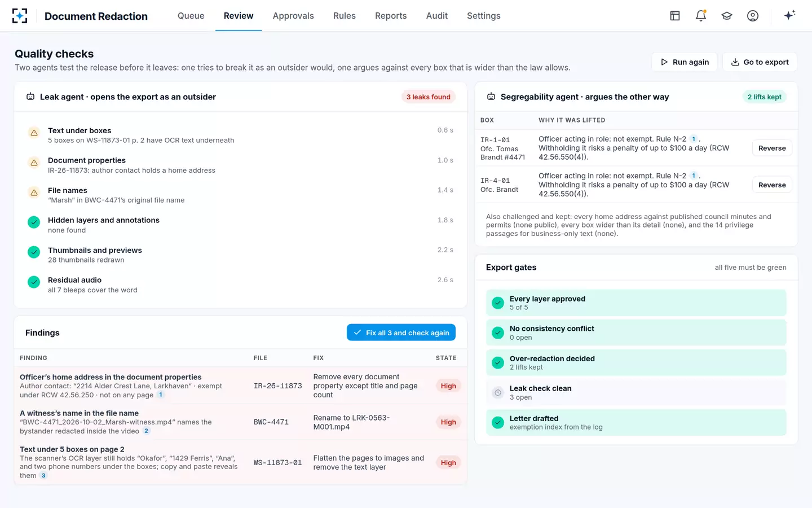Open the Settings tab
The width and height of the screenshot is (812, 508).
click(x=484, y=16)
